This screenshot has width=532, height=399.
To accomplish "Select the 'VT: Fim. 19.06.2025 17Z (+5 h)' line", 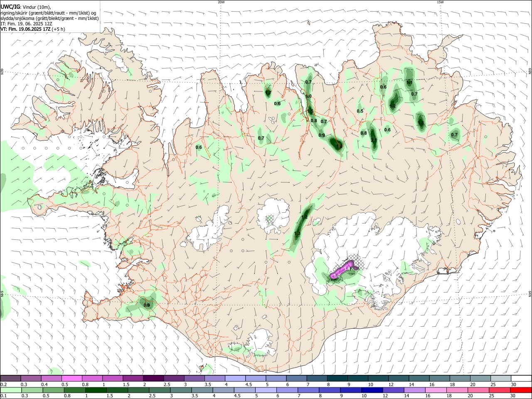I will click(32, 29).
